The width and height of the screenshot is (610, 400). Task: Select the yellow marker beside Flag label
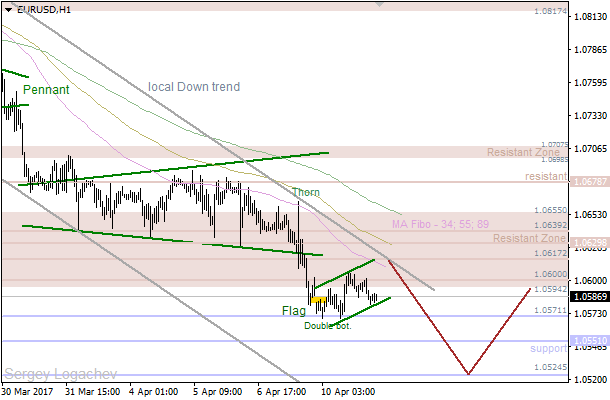coord(317,301)
